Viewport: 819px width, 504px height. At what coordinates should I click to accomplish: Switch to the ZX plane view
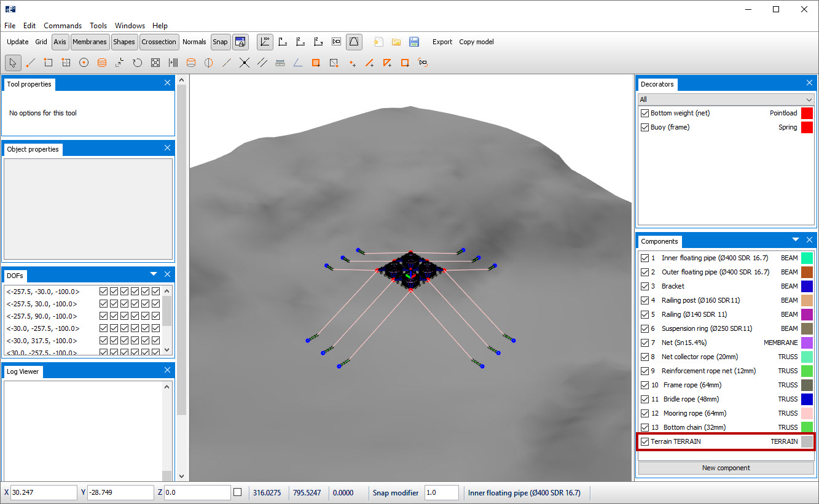click(301, 42)
